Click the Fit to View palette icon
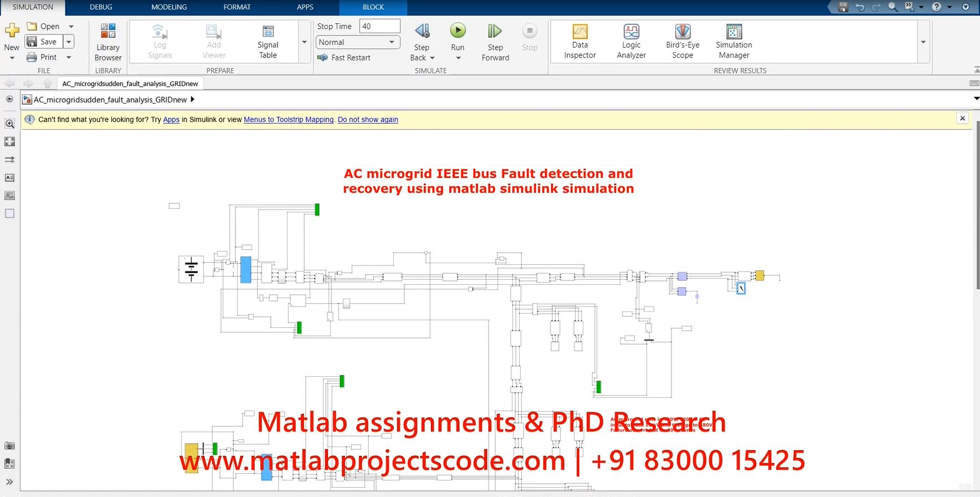Screen dimensions: 980x497 (x=9, y=142)
